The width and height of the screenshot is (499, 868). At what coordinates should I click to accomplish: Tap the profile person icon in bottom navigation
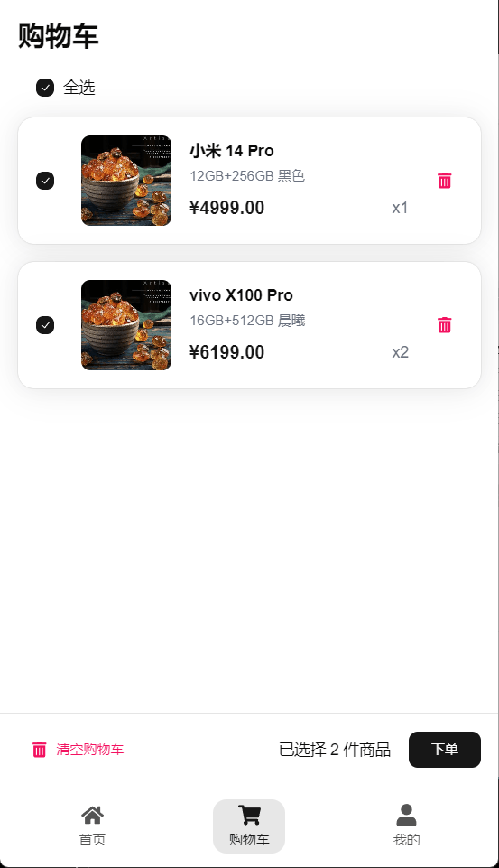tap(406, 815)
